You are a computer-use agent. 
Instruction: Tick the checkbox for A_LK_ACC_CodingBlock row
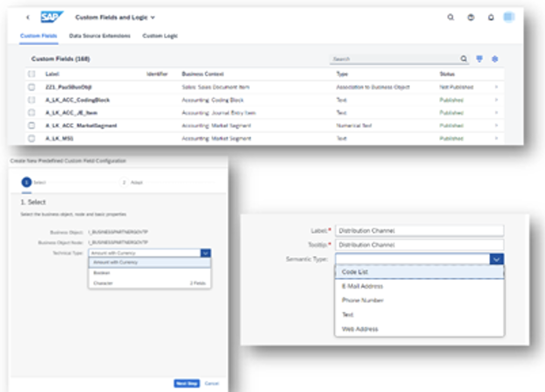coord(32,100)
